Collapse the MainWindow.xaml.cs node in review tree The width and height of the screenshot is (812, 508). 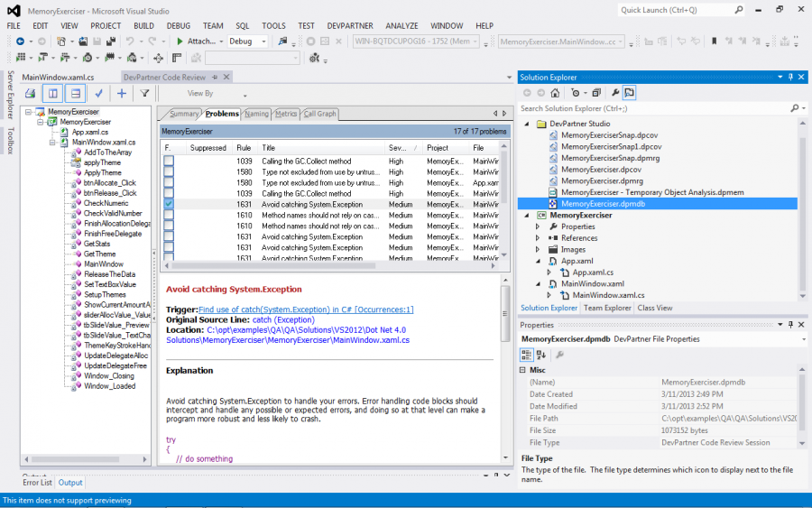tap(52, 143)
